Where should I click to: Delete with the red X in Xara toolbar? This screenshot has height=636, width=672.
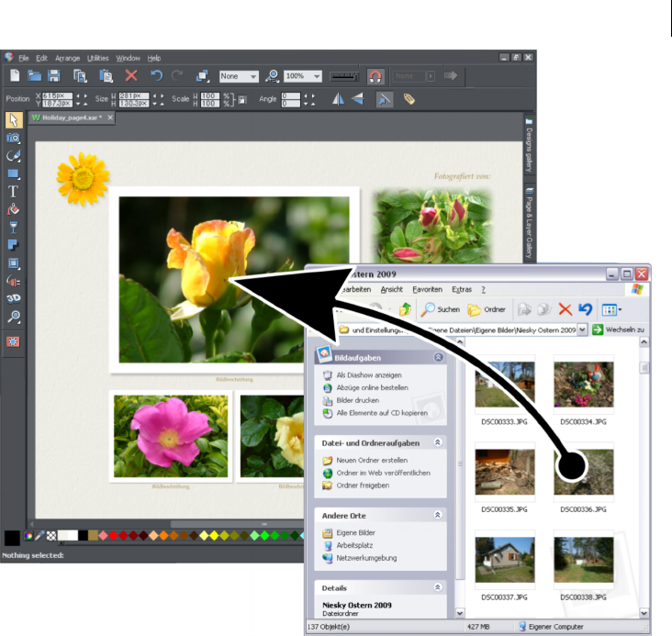131,76
